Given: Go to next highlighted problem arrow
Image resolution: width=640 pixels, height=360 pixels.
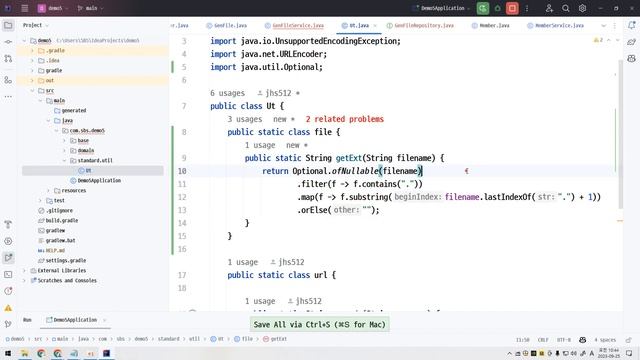Looking at the screenshot, I should click(618, 40).
